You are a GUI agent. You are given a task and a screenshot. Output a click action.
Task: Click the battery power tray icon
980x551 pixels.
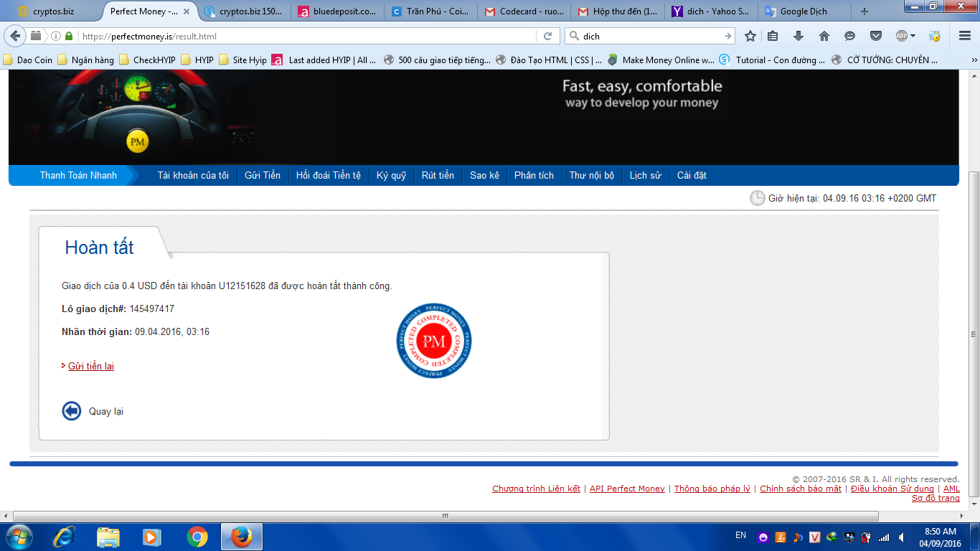click(x=866, y=537)
